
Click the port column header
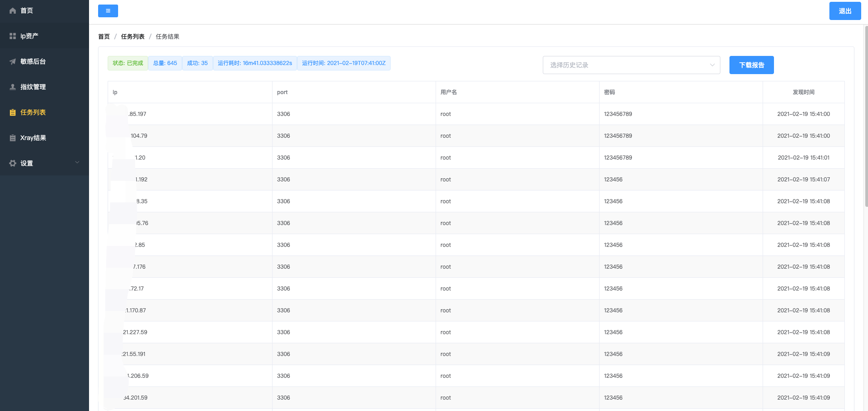click(354, 92)
